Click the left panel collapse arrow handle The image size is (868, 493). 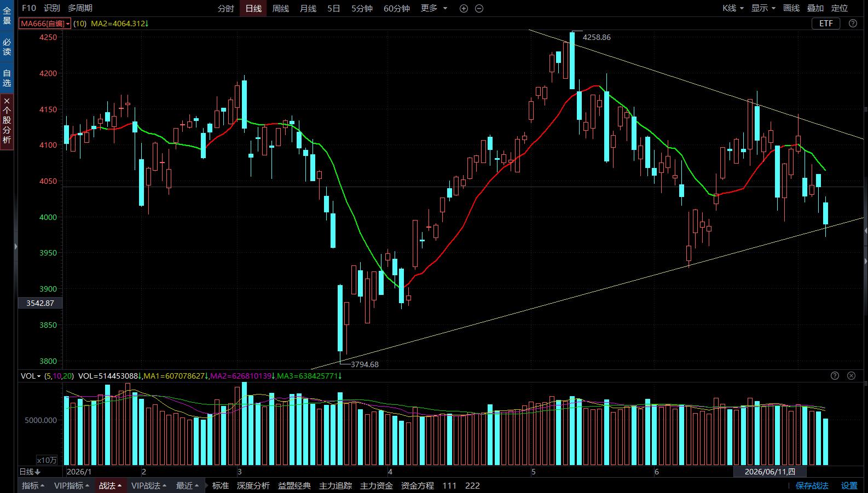coord(15,247)
